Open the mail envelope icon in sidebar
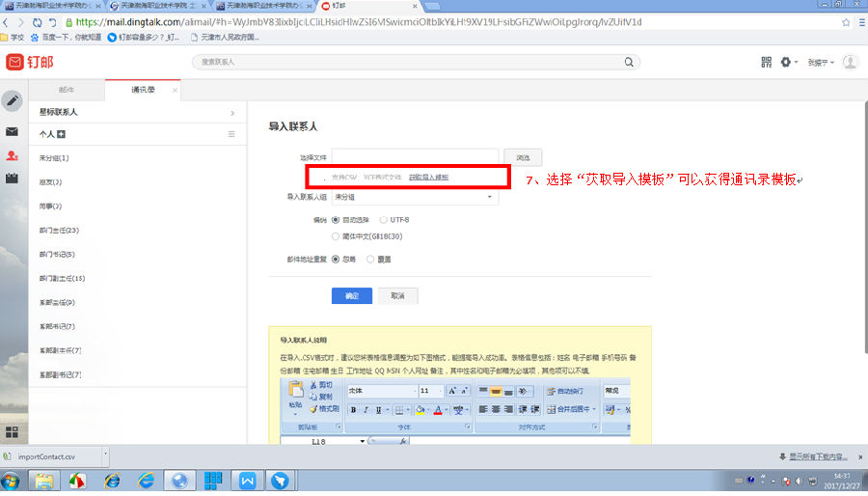 tap(13, 131)
